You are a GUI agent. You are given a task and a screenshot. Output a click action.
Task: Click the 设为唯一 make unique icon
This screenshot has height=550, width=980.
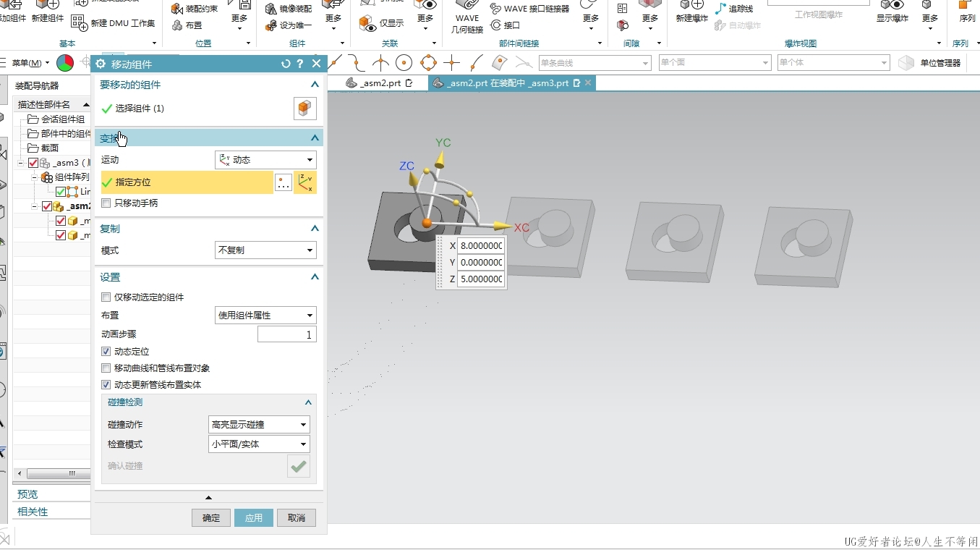tap(270, 25)
